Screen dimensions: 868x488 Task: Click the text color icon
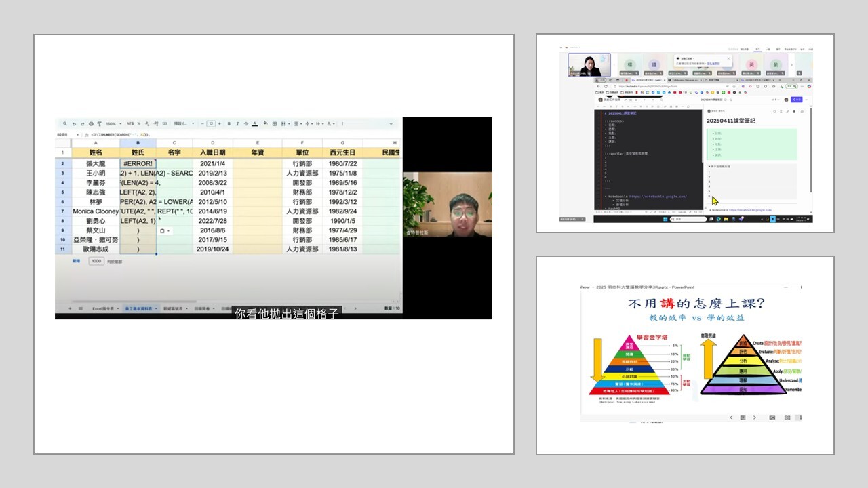click(254, 124)
